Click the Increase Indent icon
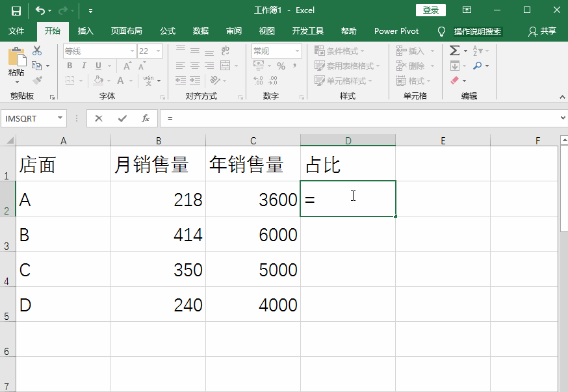Viewport: 568px width, 392px height. (x=195, y=81)
